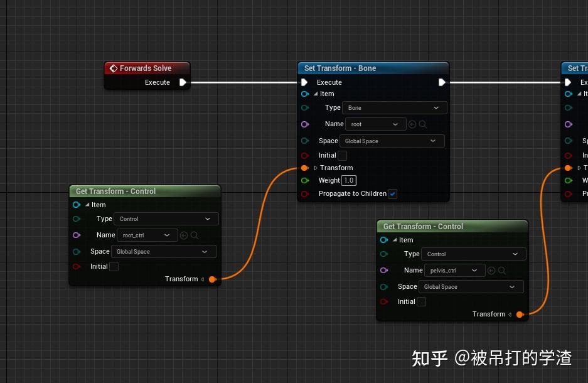588x383 pixels.
Task: Click the orange Transform input pin on Set Transform - Bone
Action: click(305, 168)
